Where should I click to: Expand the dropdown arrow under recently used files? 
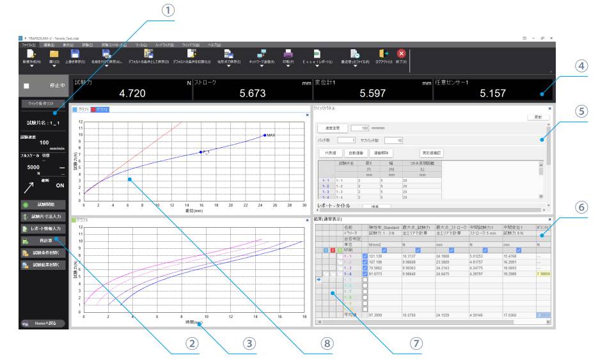coord(355,66)
